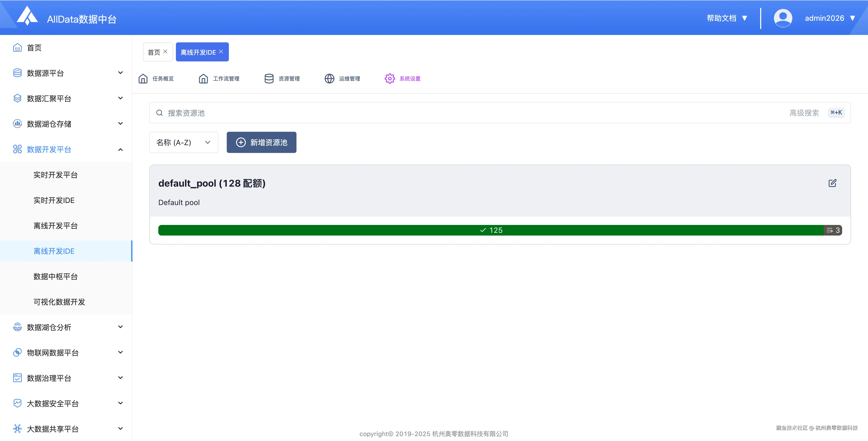Click the gear icon for 系统设置

point(389,79)
